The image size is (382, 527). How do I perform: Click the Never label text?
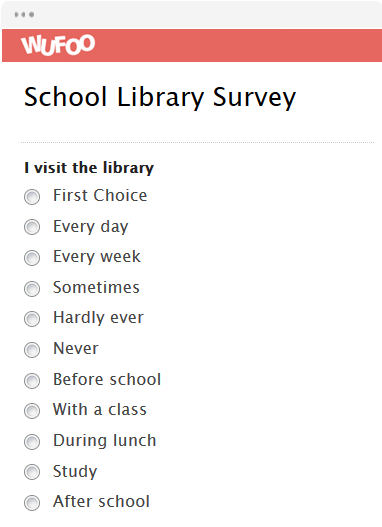click(x=76, y=348)
